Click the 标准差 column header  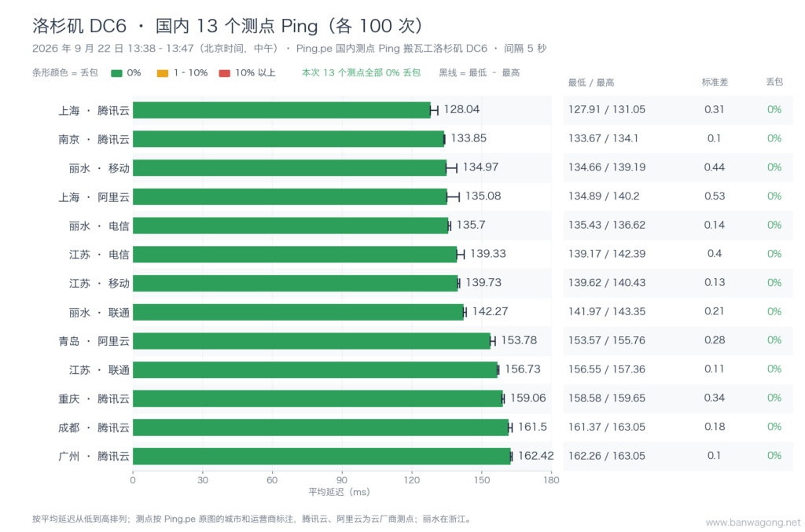(x=715, y=82)
